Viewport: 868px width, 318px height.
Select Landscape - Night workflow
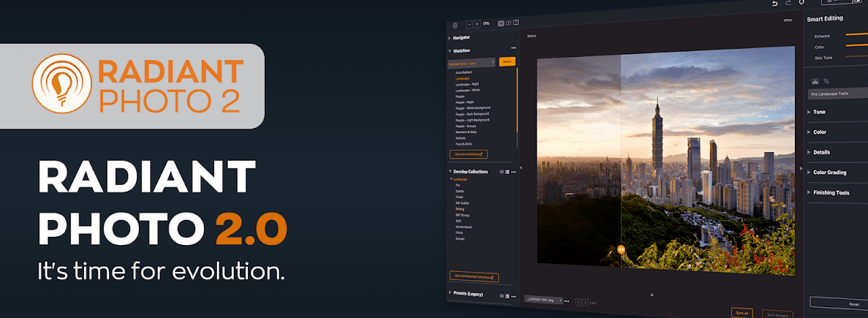[467, 85]
